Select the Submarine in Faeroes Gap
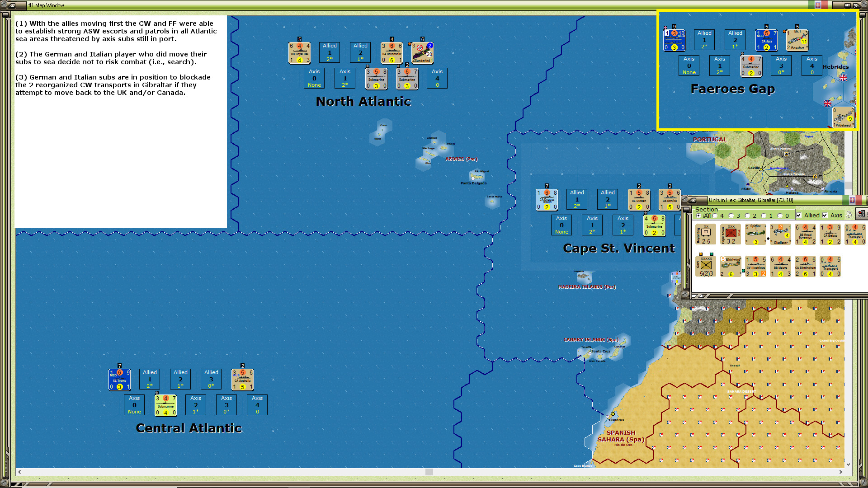Image resolution: width=868 pixels, height=488 pixels. pos(751,66)
